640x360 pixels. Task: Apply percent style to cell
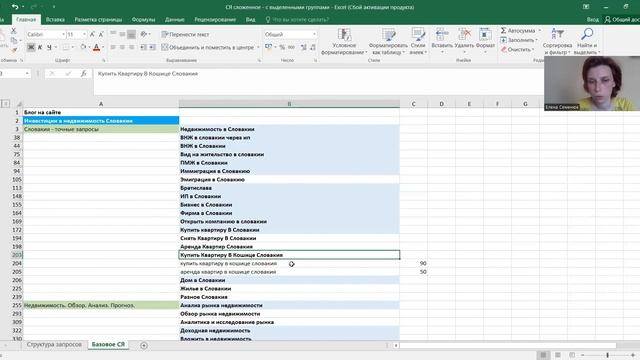click(x=282, y=47)
